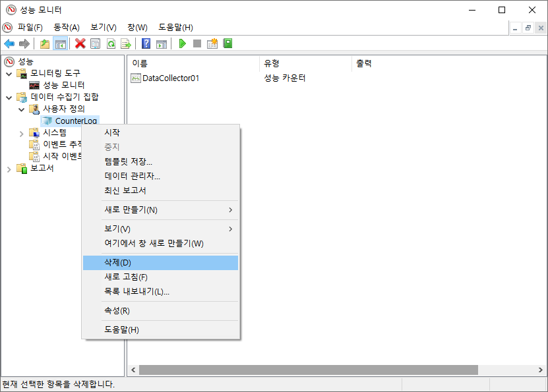The height and width of the screenshot is (392, 548).
Task: Choose 시작 in the context menu
Action: pos(161,132)
